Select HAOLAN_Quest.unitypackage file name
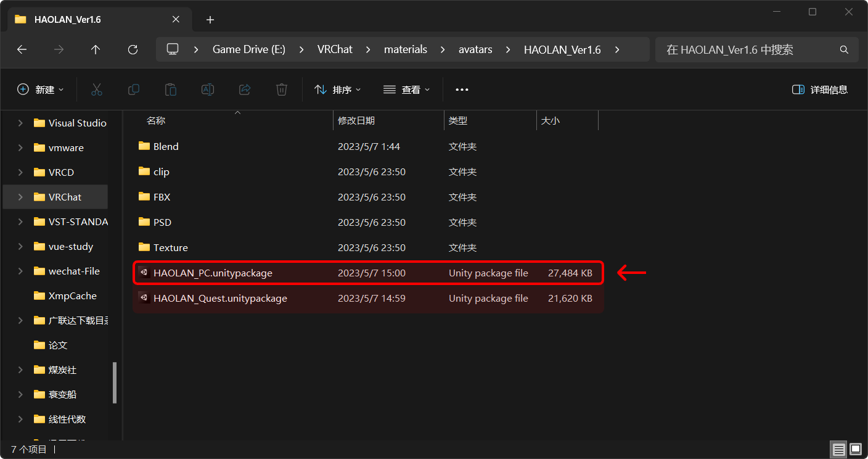This screenshot has width=868, height=459. (220, 298)
